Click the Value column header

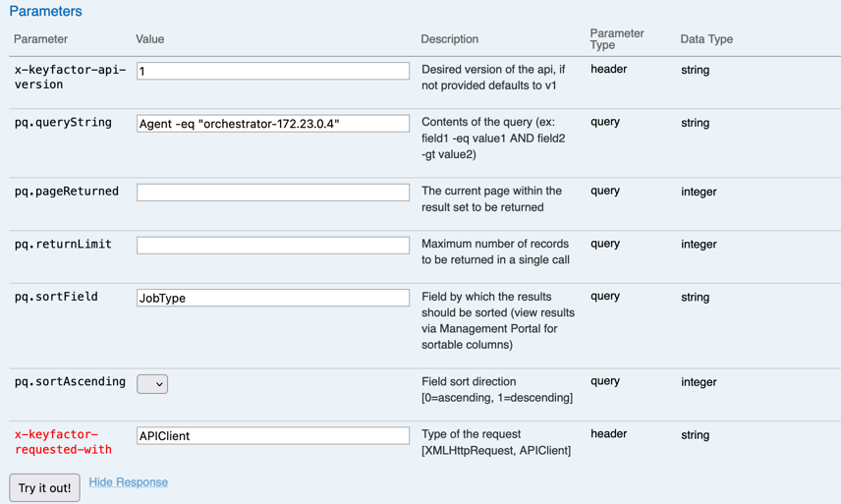click(x=149, y=39)
